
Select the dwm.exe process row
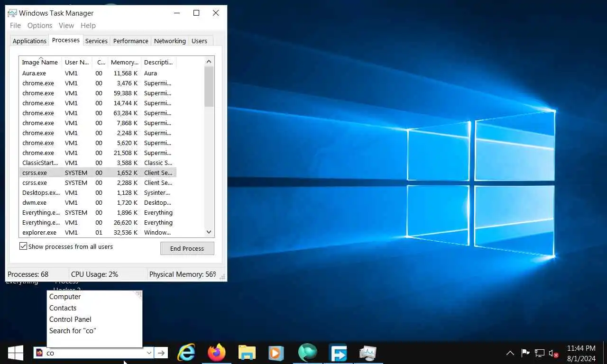coord(98,203)
